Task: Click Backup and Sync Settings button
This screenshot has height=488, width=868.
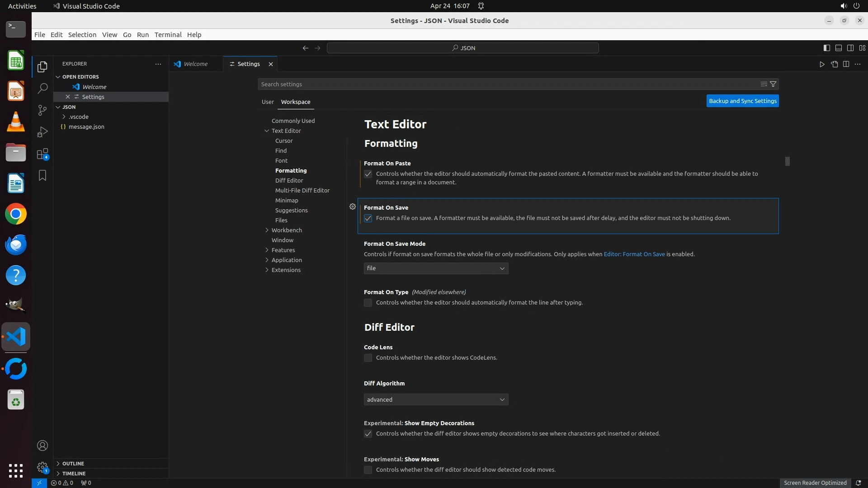Action: point(742,101)
